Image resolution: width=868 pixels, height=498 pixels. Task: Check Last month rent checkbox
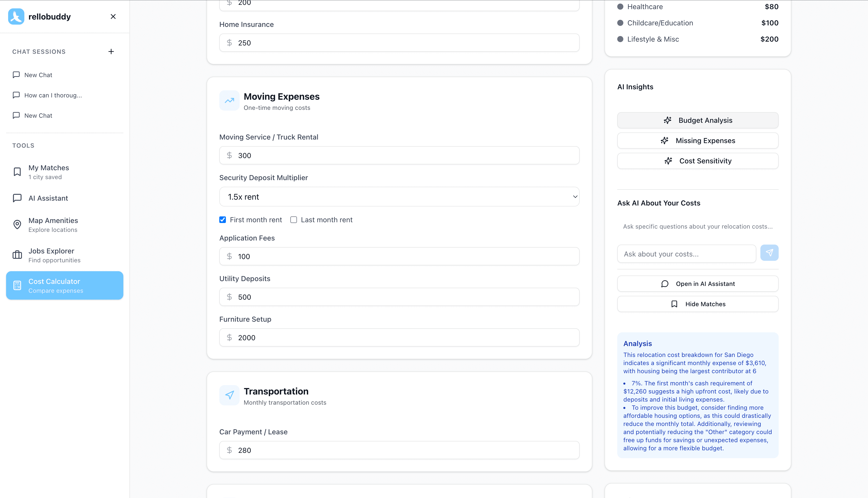click(294, 220)
